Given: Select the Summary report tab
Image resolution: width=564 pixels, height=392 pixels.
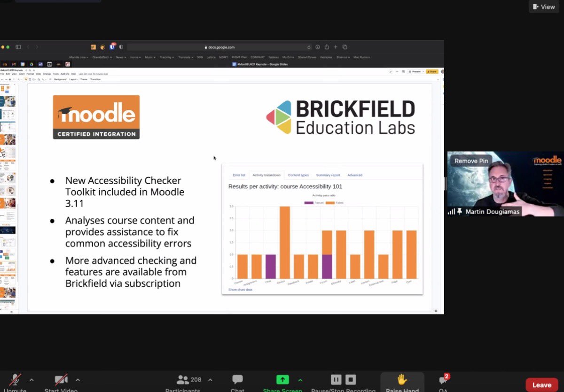Looking at the screenshot, I should (328, 175).
